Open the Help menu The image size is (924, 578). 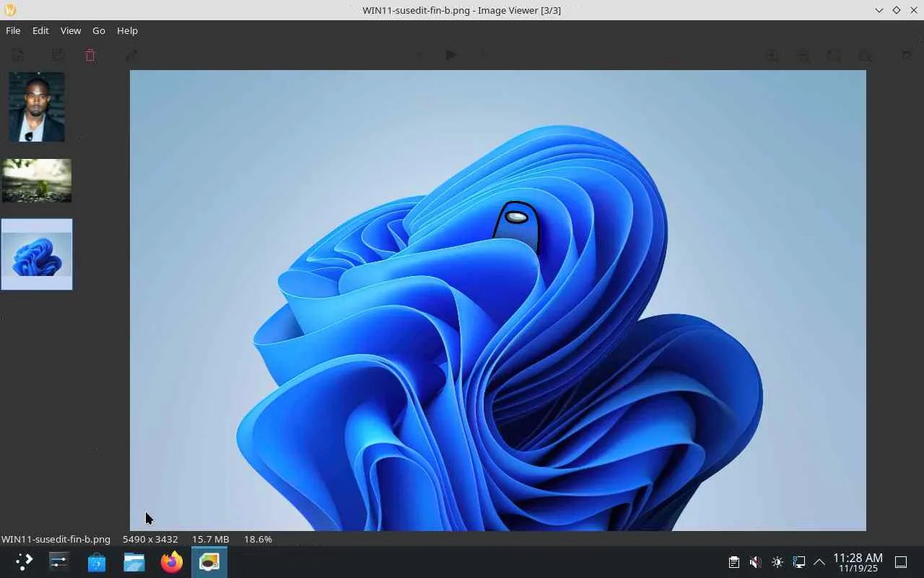pyautogui.click(x=127, y=30)
